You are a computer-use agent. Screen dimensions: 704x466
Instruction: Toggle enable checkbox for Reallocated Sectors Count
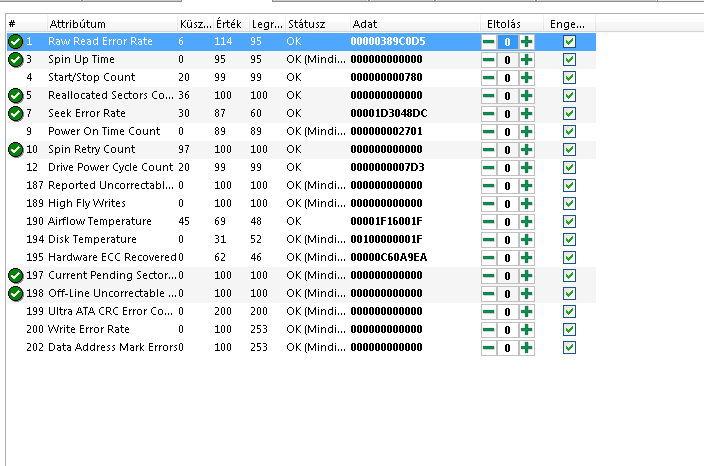coord(569,96)
